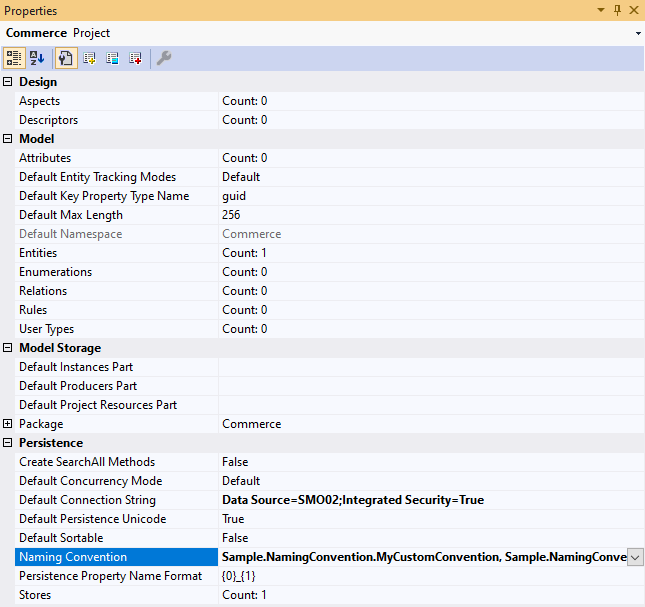The width and height of the screenshot is (645, 607).
Task: Edit the Default Max Length value 256
Action: coord(231,215)
